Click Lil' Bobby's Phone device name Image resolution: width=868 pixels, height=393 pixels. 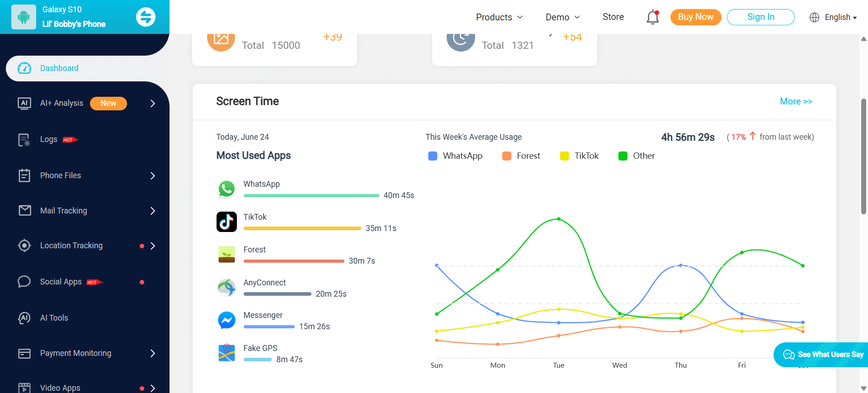coord(74,24)
